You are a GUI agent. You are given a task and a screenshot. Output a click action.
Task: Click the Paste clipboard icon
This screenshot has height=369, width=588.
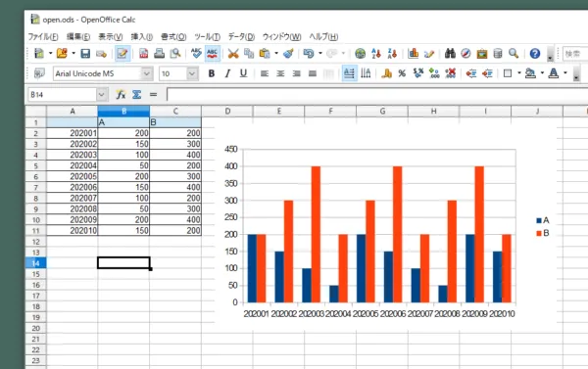click(265, 54)
